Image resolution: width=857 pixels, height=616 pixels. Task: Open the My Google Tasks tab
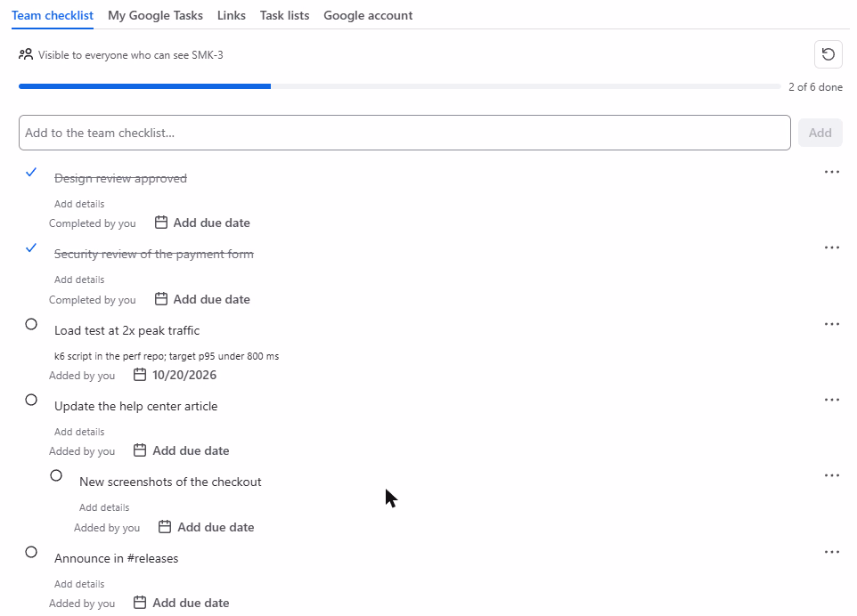(155, 15)
